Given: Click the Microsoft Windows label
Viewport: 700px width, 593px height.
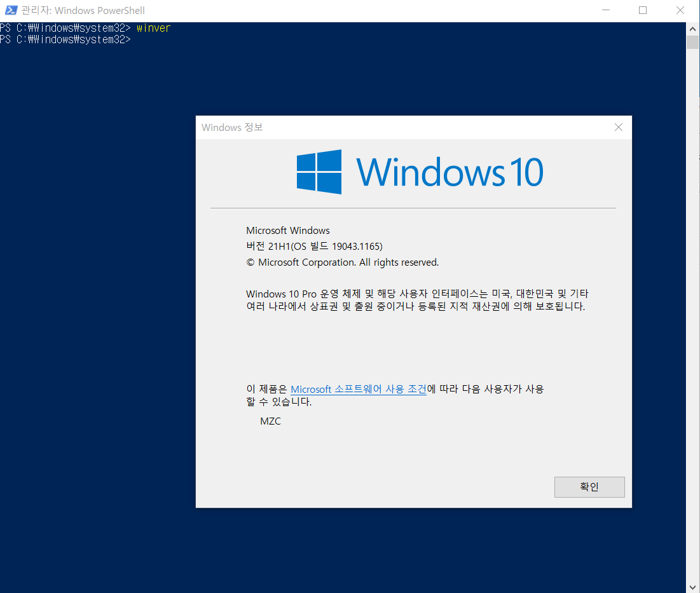Looking at the screenshot, I should tap(288, 231).
